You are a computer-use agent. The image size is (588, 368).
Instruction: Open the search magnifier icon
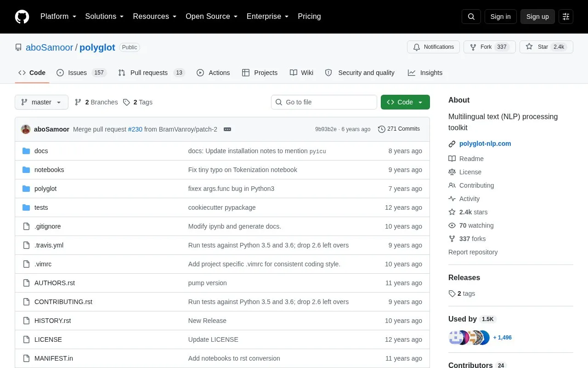coord(471,17)
